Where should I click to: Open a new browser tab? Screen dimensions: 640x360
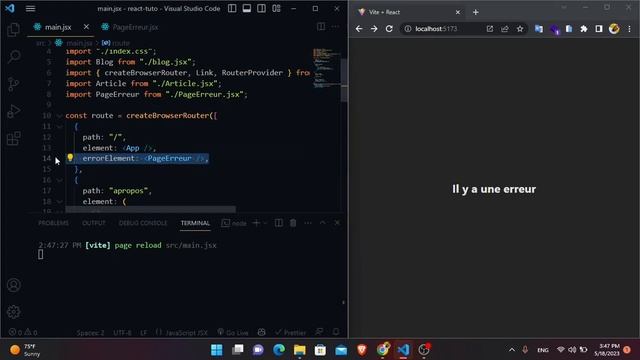476,12
